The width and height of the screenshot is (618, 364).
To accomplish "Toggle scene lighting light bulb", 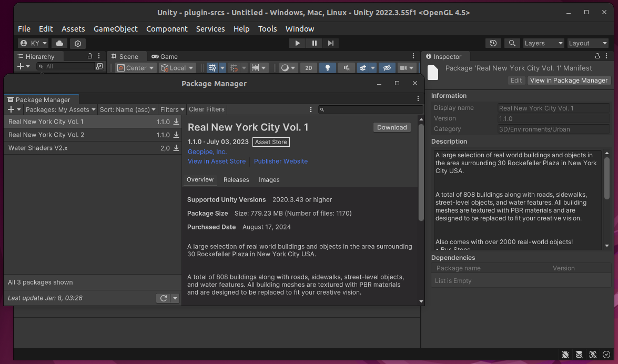I will coord(328,68).
